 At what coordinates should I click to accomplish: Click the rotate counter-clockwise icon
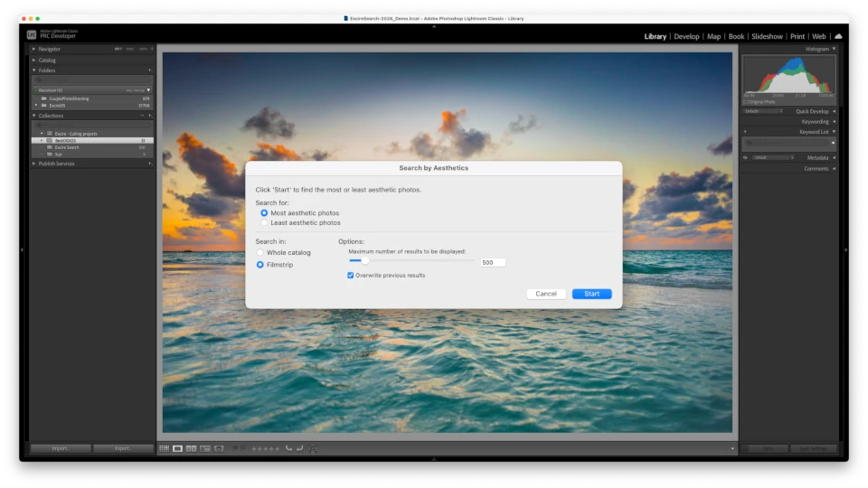[288, 448]
